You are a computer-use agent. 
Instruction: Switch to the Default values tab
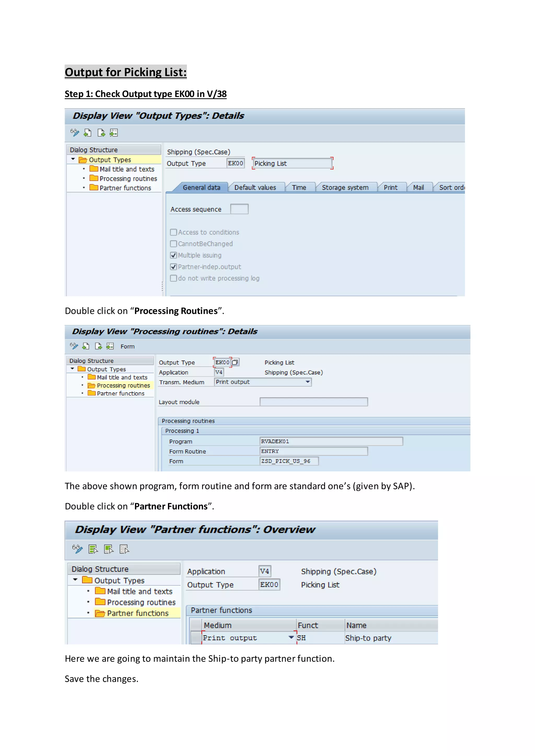coord(255,187)
